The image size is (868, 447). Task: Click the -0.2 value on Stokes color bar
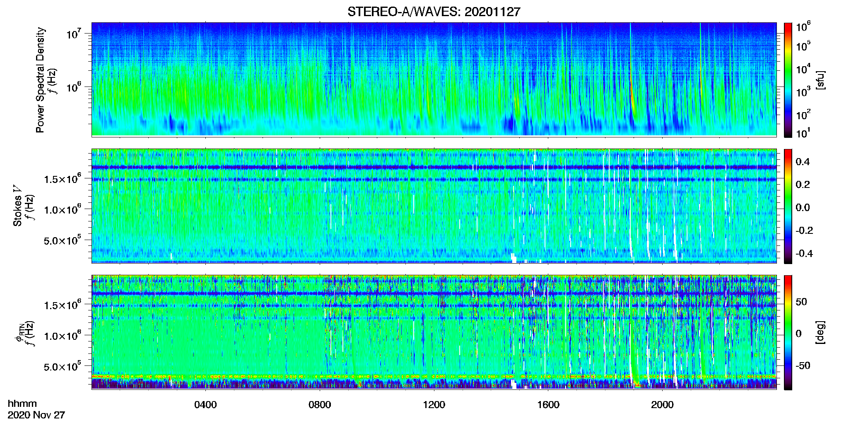pyautogui.click(x=804, y=231)
